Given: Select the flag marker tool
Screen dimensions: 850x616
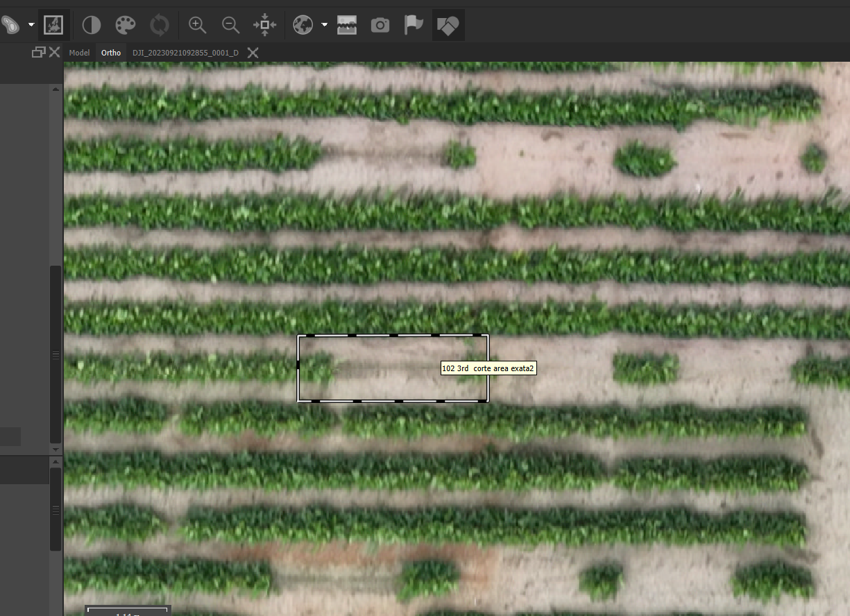Looking at the screenshot, I should click(x=414, y=25).
